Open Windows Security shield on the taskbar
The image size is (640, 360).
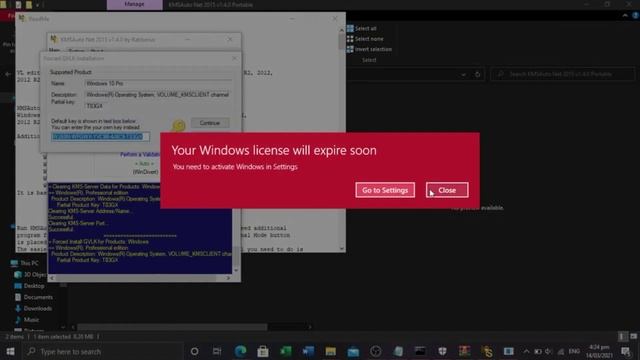pyautogui.click(x=442, y=351)
